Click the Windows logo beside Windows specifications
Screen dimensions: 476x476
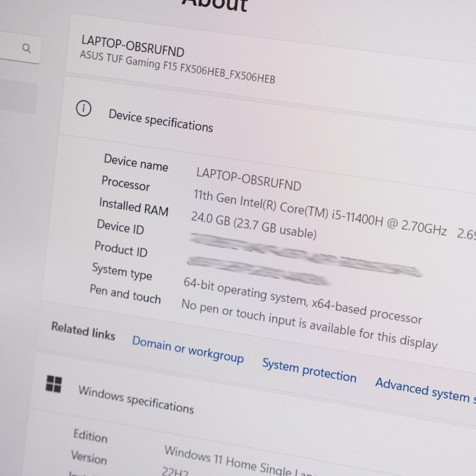click(x=54, y=384)
